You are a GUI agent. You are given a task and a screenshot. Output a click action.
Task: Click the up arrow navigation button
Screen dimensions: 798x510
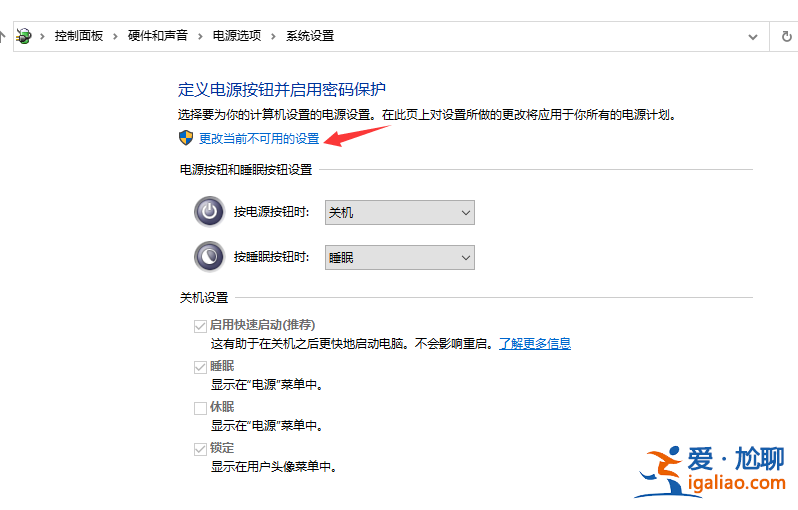(2, 36)
